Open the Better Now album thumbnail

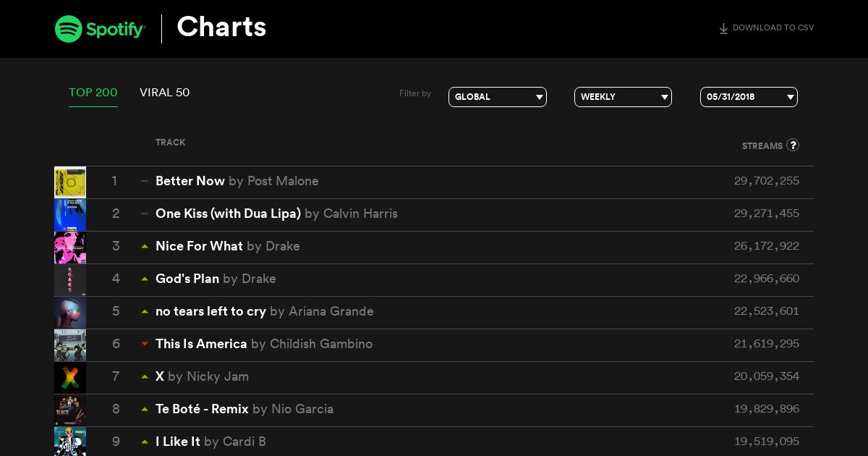pos(70,182)
